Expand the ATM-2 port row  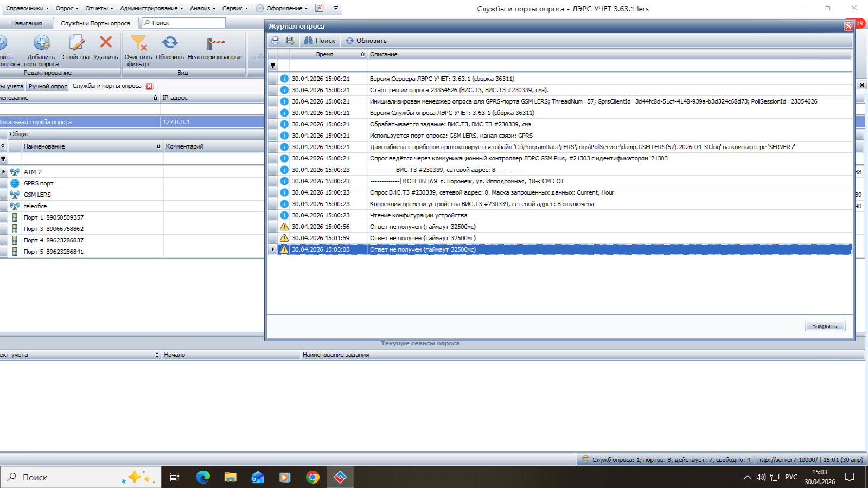[x=4, y=172]
